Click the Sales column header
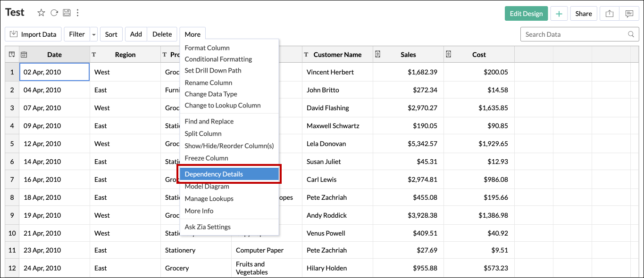This screenshot has width=644, height=278. tap(408, 55)
